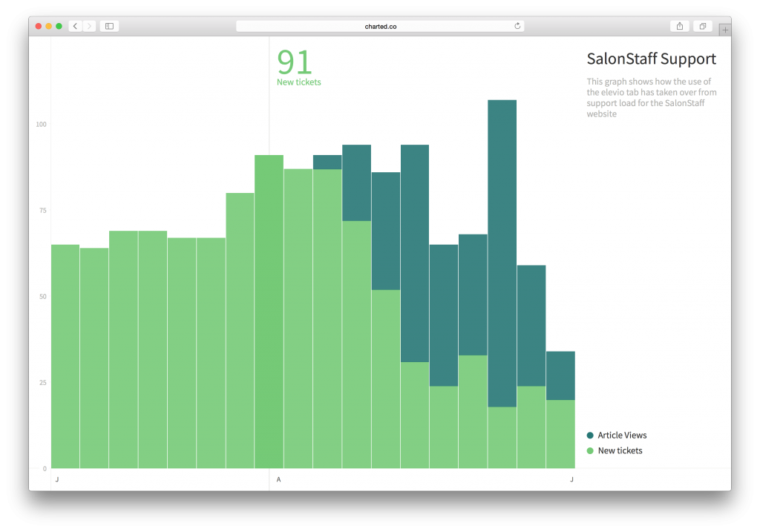Click the New tickets legend dot
760x532 pixels.
click(x=590, y=450)
